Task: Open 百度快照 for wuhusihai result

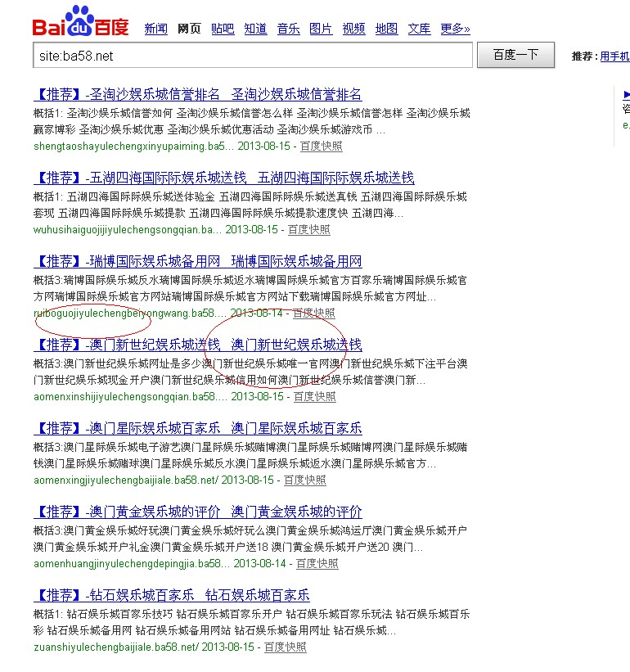Action: click(x=308, y=230)
